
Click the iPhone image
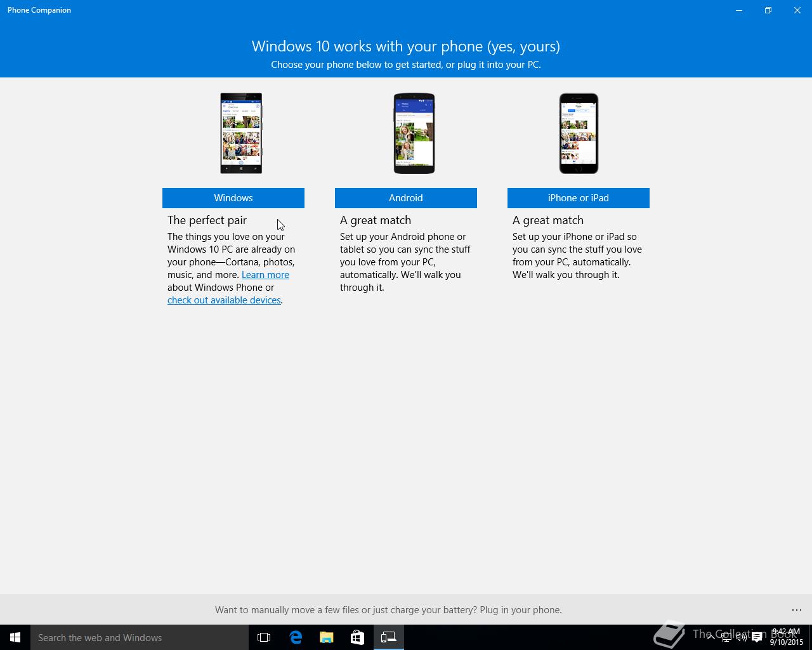579,133
